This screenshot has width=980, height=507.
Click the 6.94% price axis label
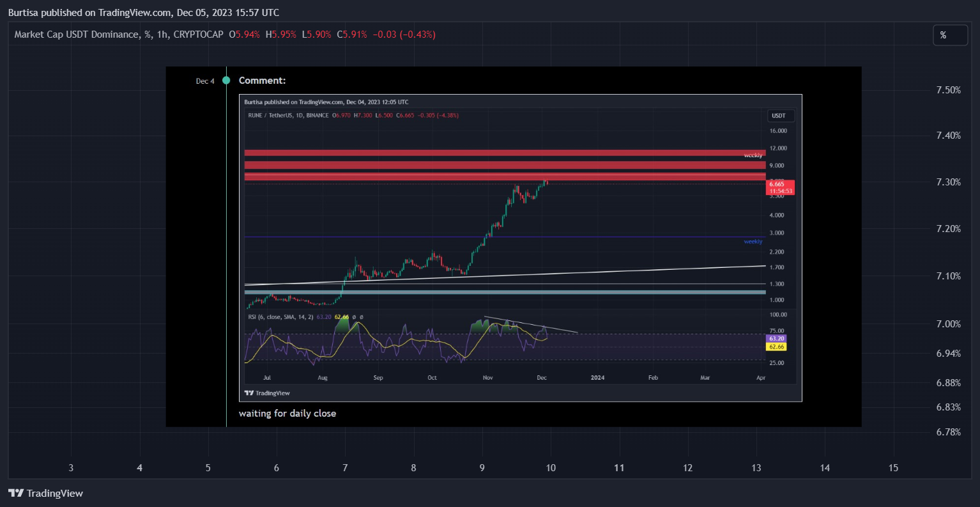949,354
